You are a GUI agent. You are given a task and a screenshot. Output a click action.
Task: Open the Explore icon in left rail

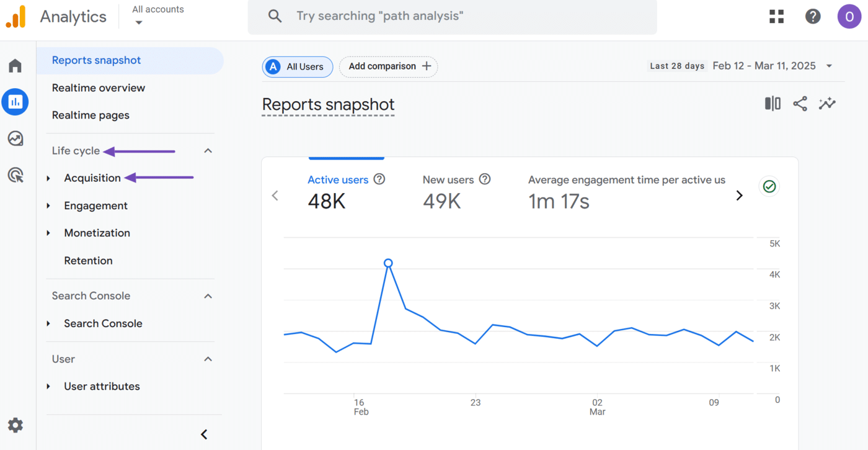click(15, 138)
